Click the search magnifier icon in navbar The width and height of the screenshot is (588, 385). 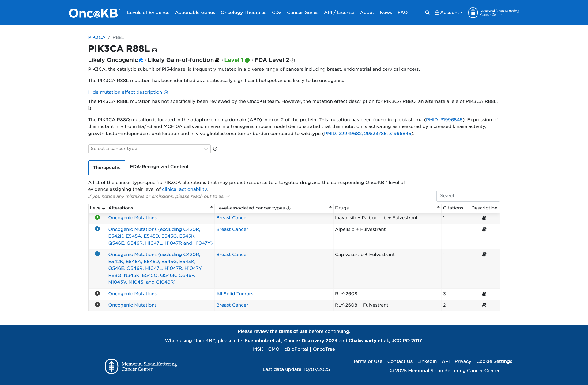pos(427,13)
